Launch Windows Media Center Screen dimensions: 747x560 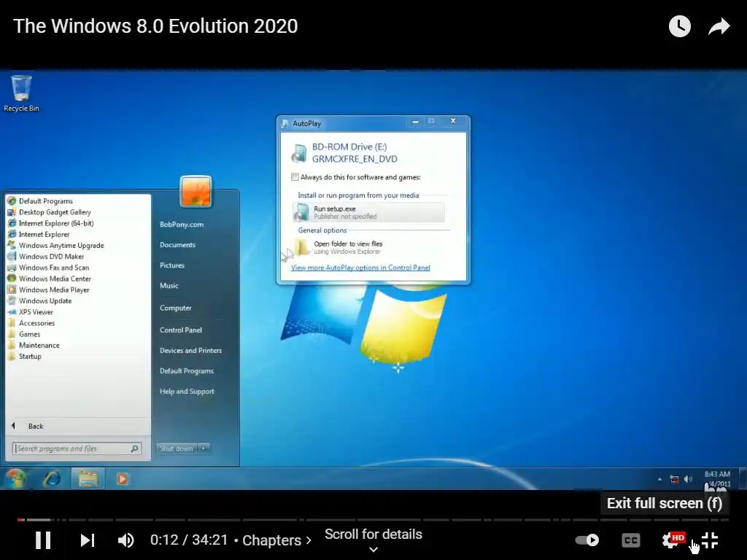[55, 279]
